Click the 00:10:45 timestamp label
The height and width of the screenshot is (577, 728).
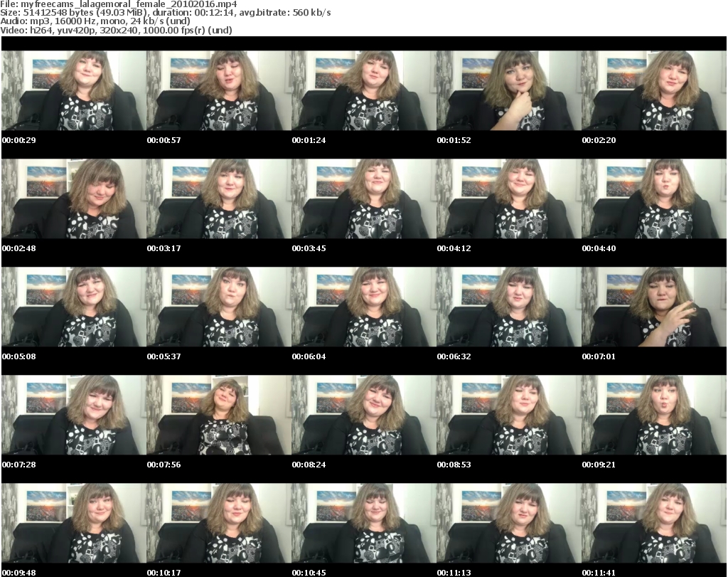point(309,573)
